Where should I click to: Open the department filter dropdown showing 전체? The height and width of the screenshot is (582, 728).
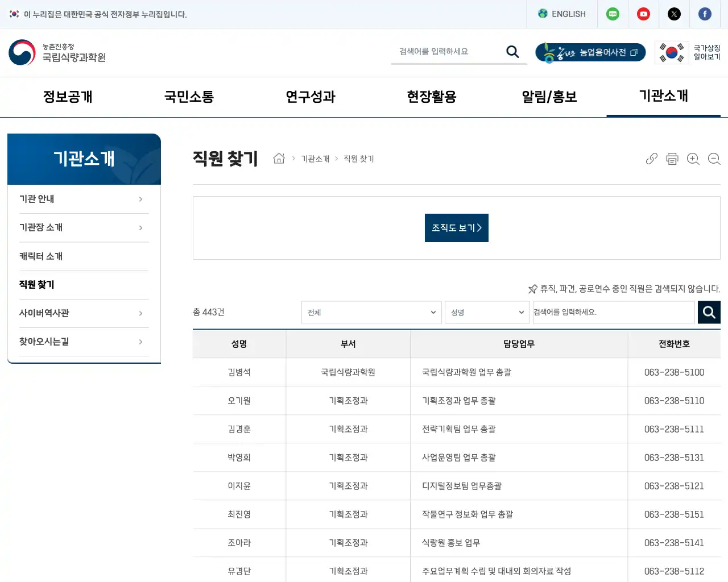tap(371, 312)
